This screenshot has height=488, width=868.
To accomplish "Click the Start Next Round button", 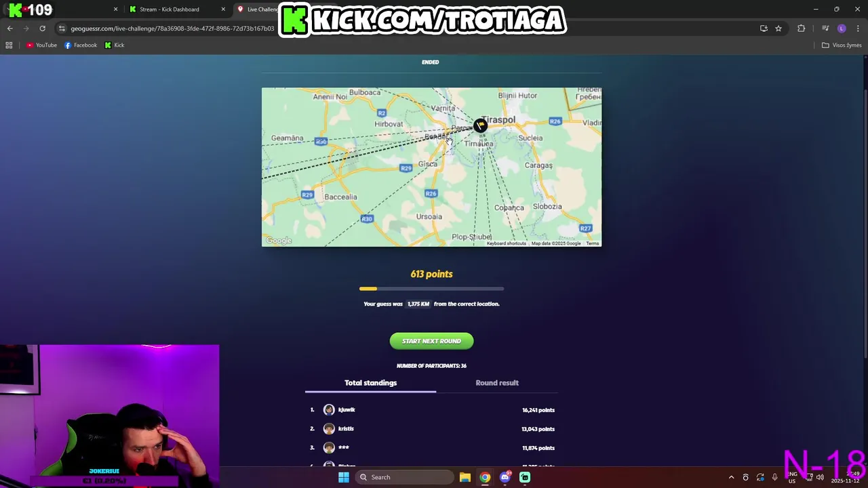I will (431, 341).
